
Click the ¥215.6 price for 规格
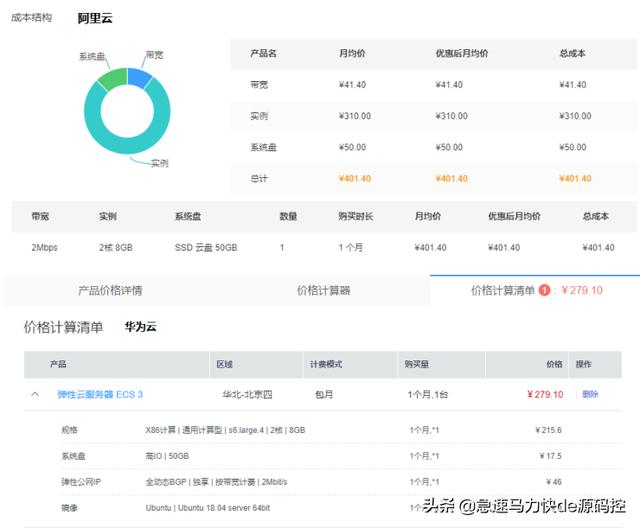pos(548,430)
